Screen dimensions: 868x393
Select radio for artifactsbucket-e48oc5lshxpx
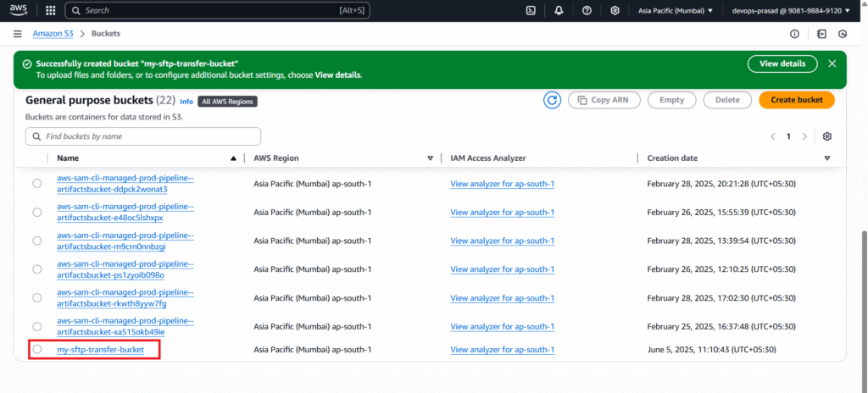coord(37,212)
